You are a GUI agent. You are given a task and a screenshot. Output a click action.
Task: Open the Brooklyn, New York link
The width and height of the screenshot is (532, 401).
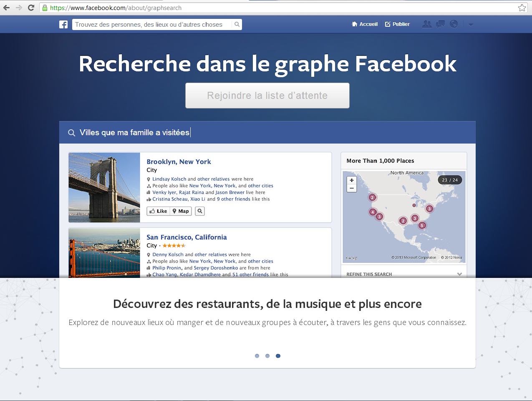coord(179,162)
